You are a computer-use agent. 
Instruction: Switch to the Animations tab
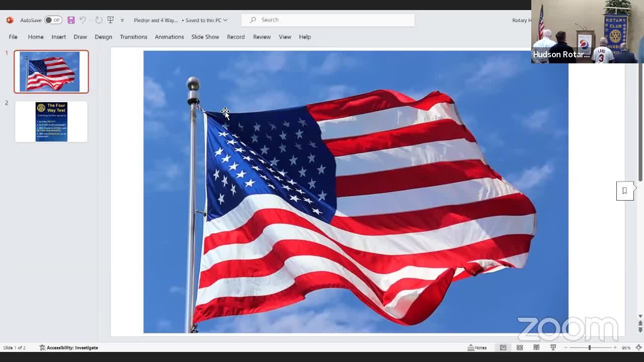[x=169, y=37]
